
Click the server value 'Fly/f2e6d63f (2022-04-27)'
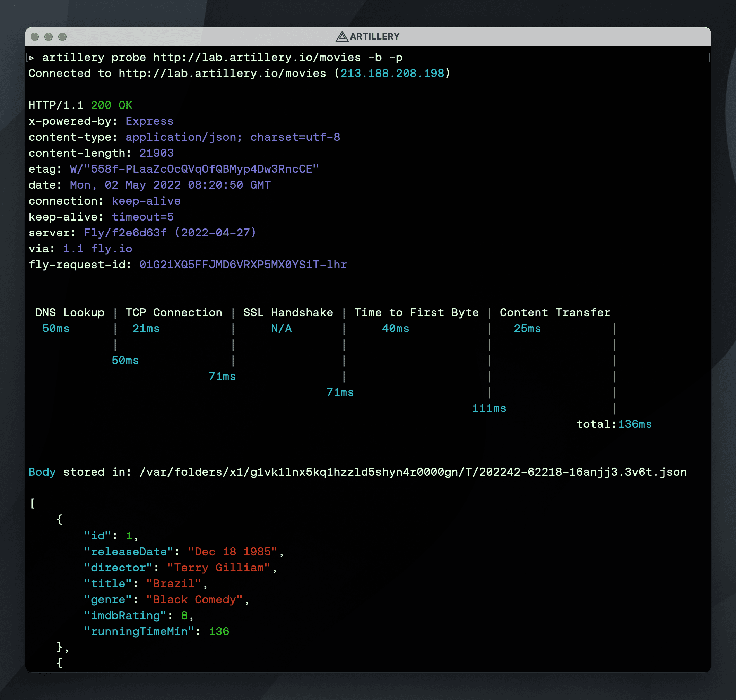coord(170,233)
